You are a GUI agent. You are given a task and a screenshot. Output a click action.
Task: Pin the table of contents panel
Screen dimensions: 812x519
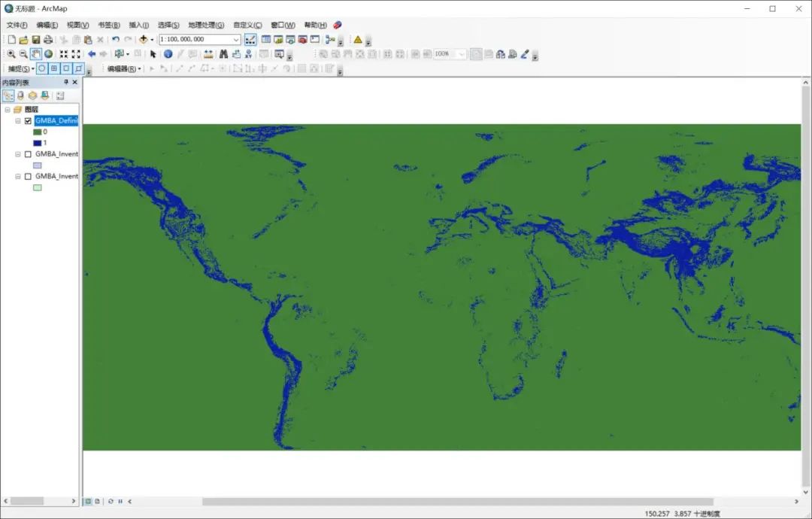click(x=65, y=82)
